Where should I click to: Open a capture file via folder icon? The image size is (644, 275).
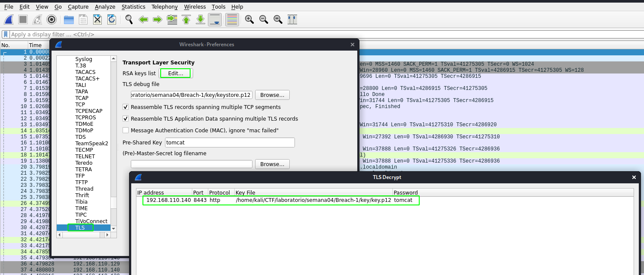68,19
